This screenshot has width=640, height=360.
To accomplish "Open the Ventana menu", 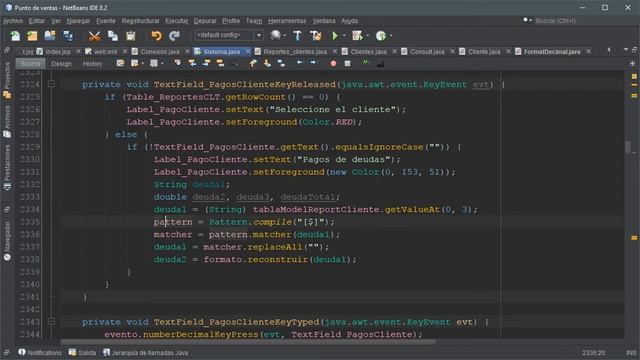I will tap(324, 21).
